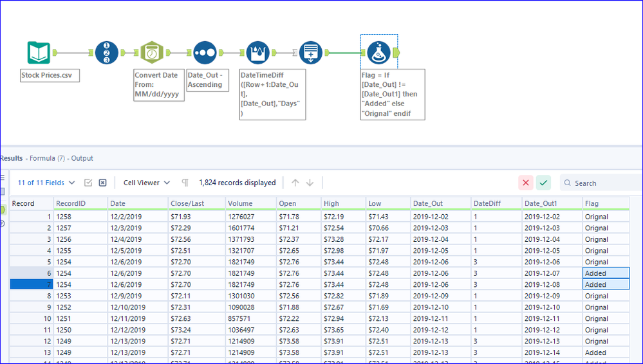Click the up arrow previous record icon
Viewport: 643px width, 364px height.
tap(295, 183)
